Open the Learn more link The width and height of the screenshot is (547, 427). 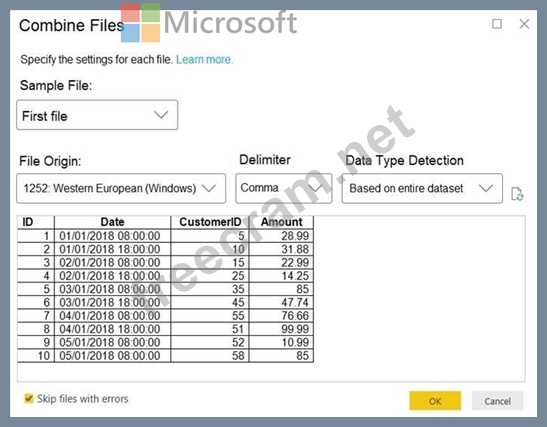tap(204, 59)
